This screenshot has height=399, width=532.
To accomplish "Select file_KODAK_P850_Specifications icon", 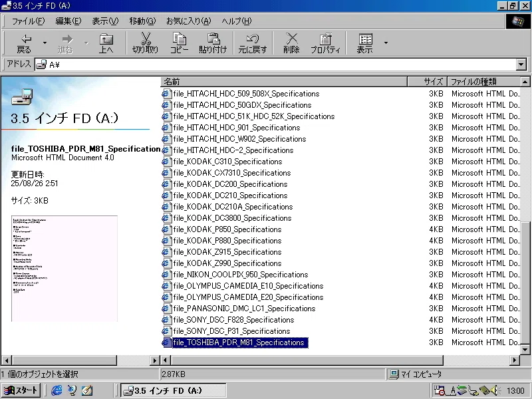I will click(166, 229).
